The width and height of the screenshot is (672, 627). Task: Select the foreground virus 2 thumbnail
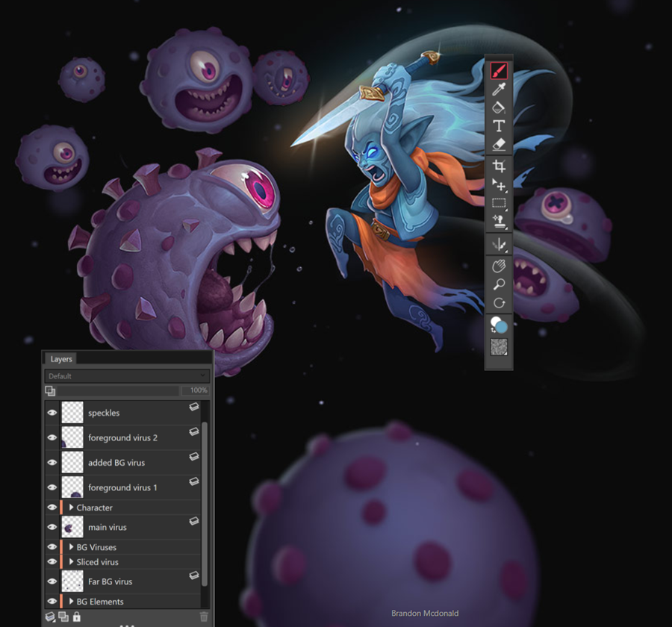[72, 437]
